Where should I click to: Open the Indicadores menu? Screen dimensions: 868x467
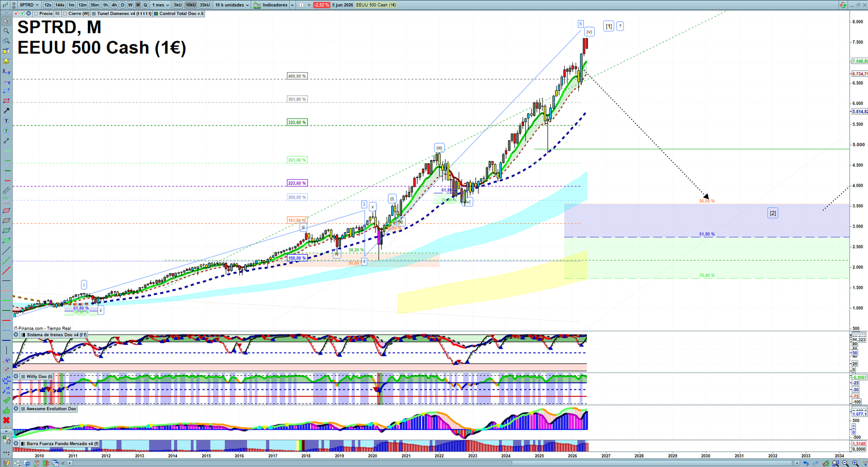(x=270, y=5)
